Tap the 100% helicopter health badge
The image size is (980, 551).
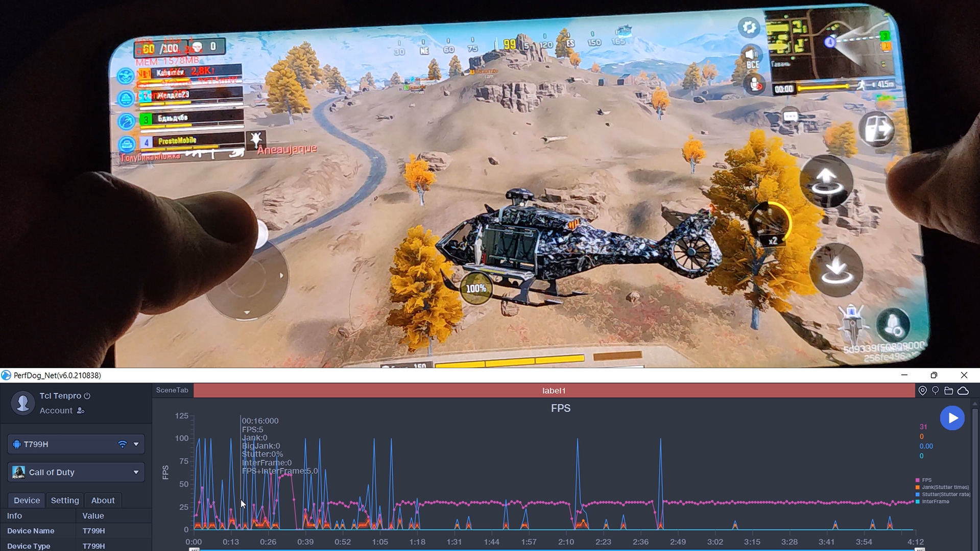coord(476,289)
